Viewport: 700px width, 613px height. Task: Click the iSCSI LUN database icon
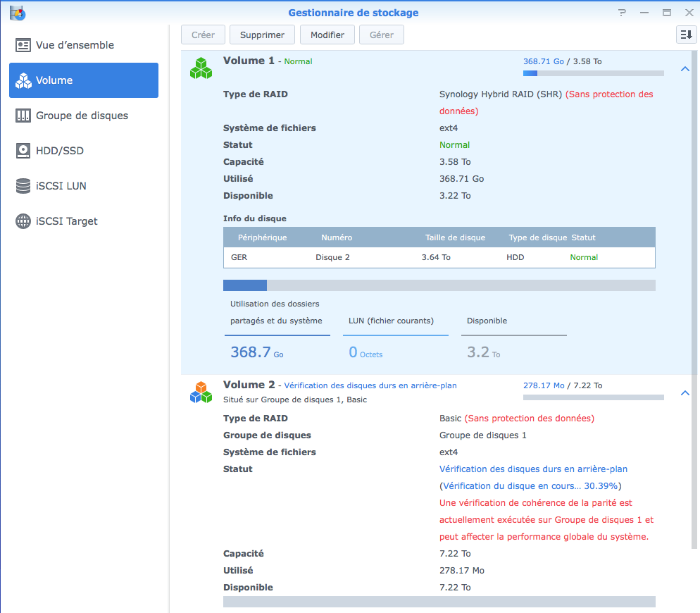[23, 186]
